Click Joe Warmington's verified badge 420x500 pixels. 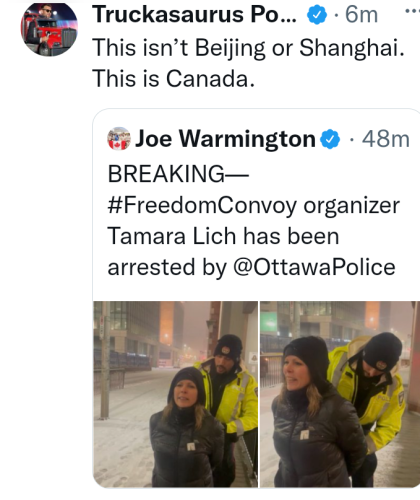click(330, 139)
